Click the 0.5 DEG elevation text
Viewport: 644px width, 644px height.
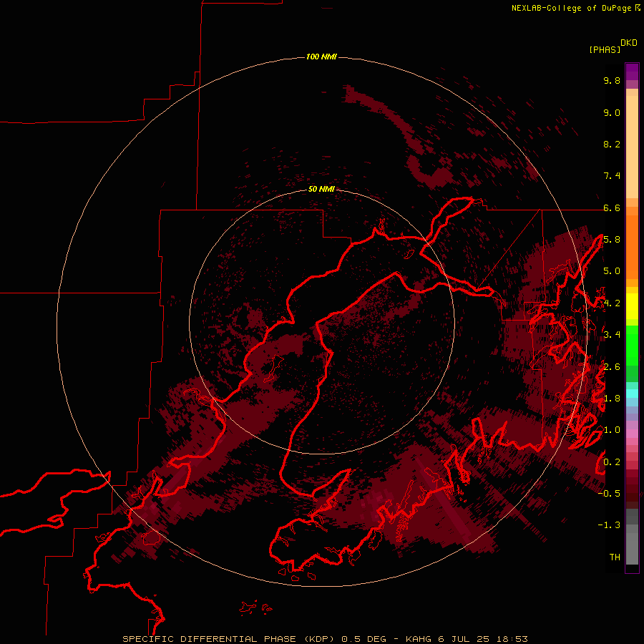[x=364, y=639]
